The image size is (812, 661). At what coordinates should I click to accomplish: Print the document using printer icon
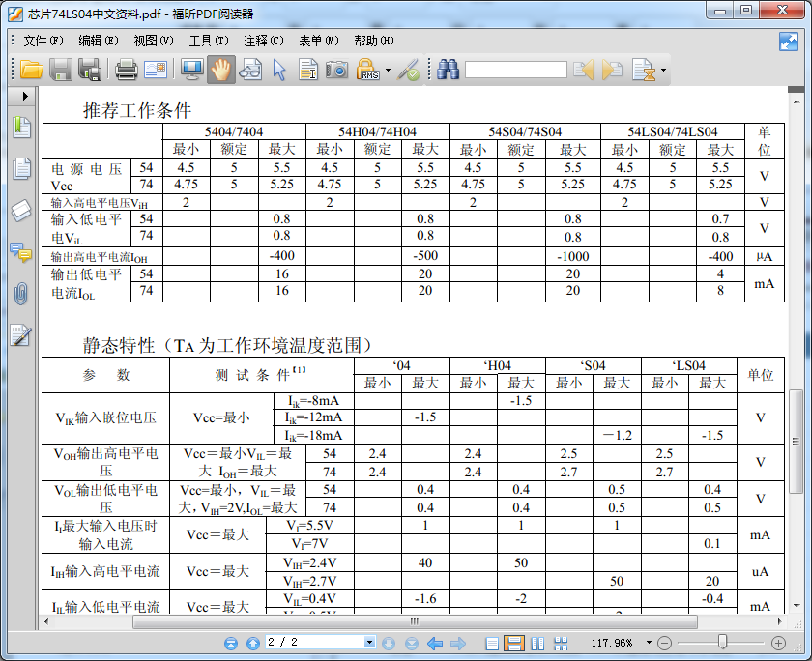click(126, 70)
